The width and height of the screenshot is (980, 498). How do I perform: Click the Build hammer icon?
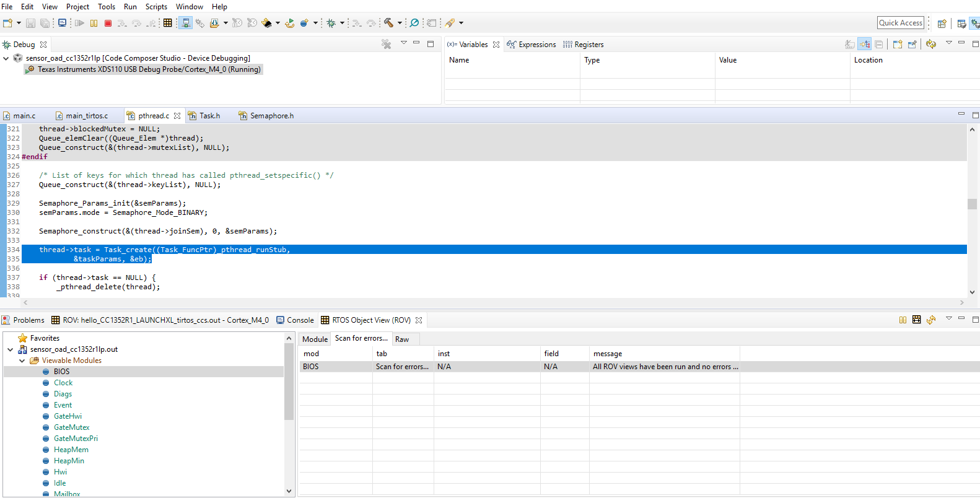[388, 23]
